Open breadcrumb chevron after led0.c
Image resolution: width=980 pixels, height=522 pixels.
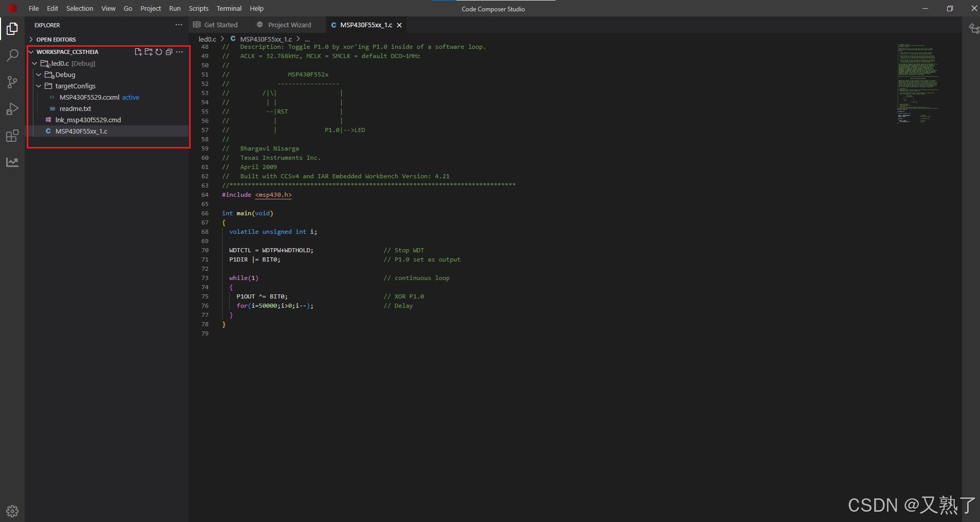[x=223, y=39]
